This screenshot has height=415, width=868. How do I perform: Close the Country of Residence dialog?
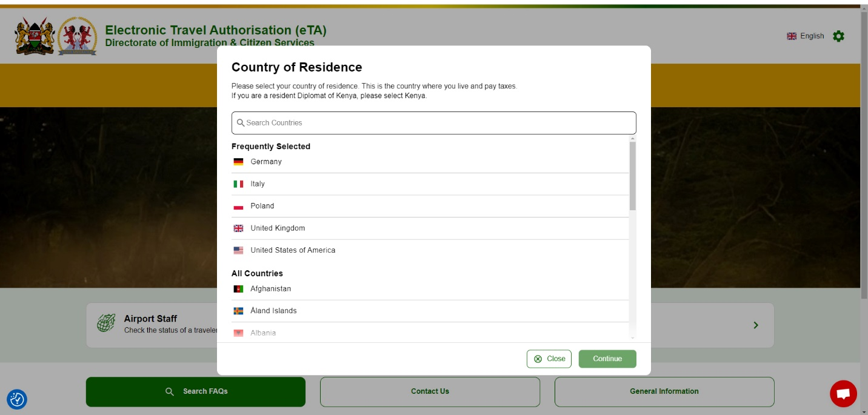click(x=549, y=359)
